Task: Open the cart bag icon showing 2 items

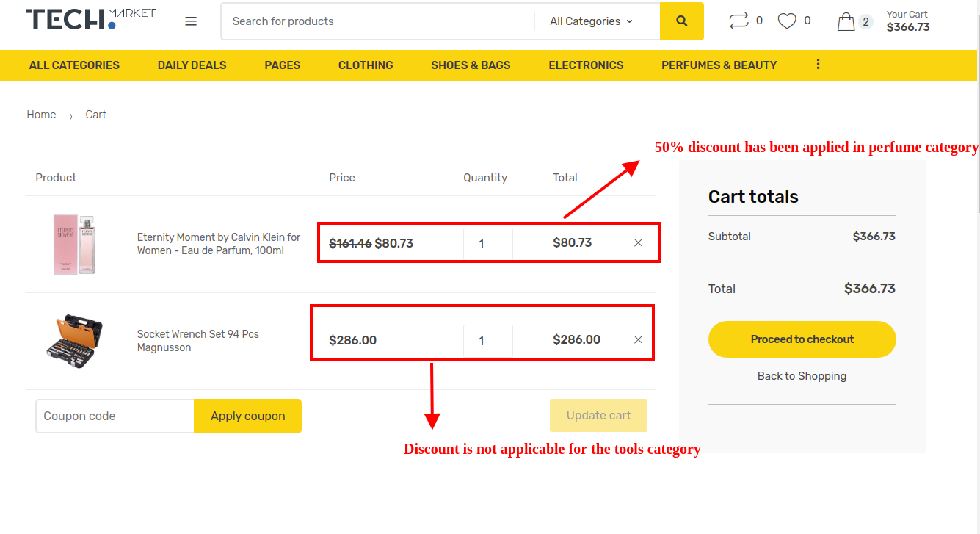Action: [x=847, y=21]
